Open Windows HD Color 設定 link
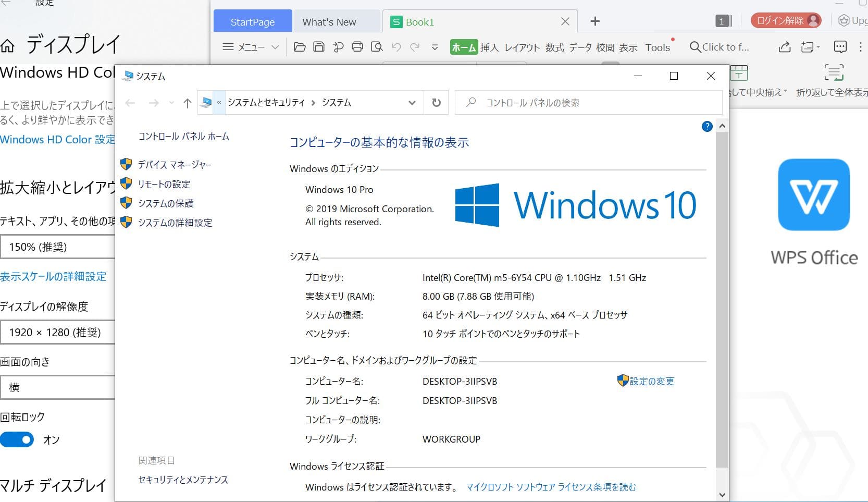Image resolution: width=868 pixels, height=502 pixels. [x=57, y=140]
